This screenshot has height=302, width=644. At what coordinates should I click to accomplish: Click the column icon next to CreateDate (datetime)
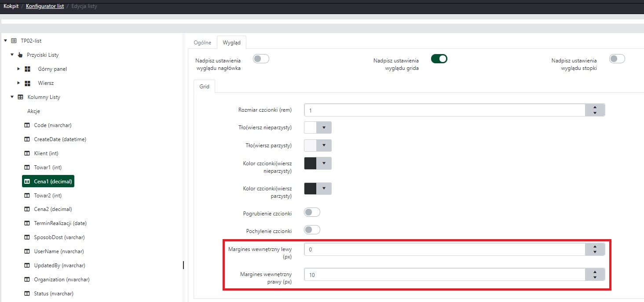pos(27,139)
